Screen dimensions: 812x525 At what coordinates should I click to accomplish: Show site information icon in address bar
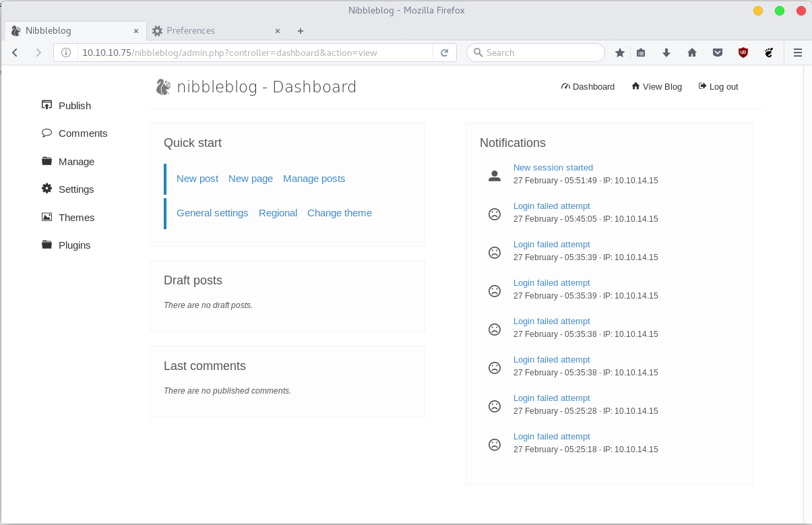66,53
